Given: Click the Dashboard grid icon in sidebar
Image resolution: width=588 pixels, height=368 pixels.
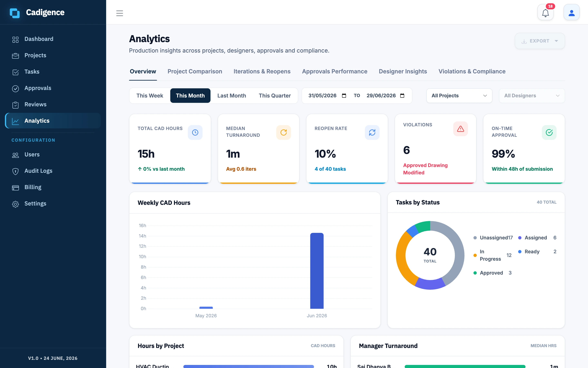Looking at the screenshot, I should [x=16, y=39].
